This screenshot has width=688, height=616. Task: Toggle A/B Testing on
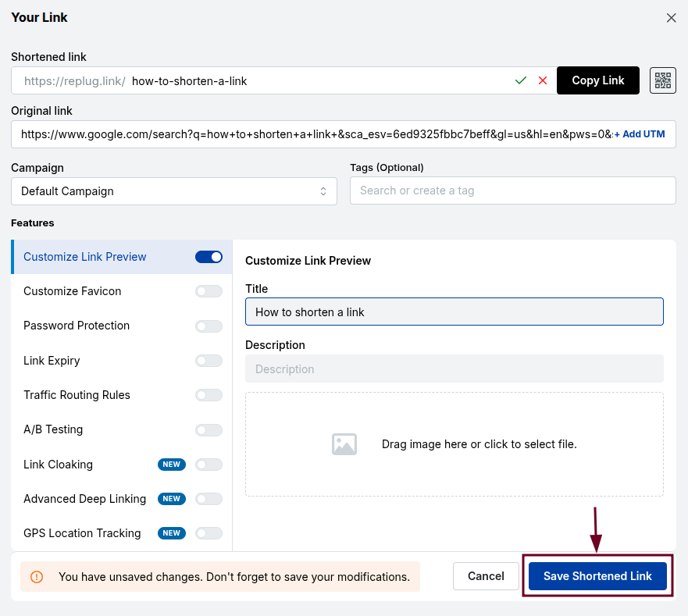pos(208,429)
